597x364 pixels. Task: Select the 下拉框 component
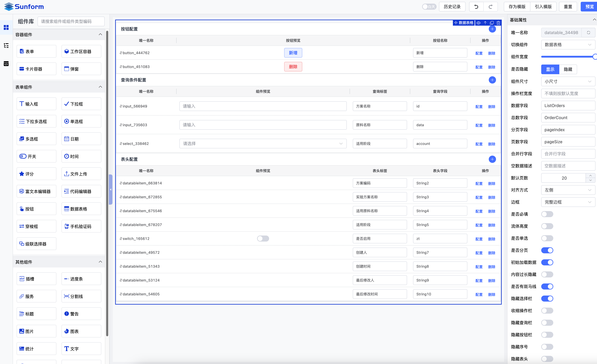[81, 104]
